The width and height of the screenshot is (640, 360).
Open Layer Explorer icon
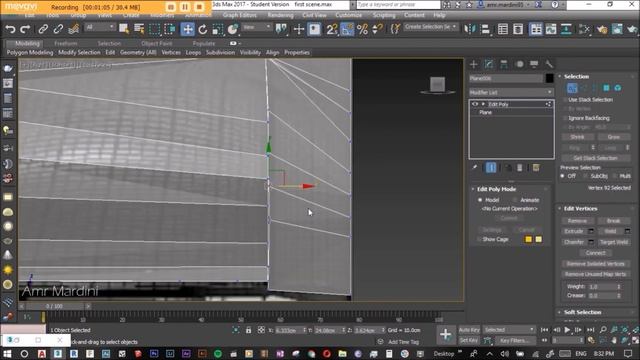[518, 29]
